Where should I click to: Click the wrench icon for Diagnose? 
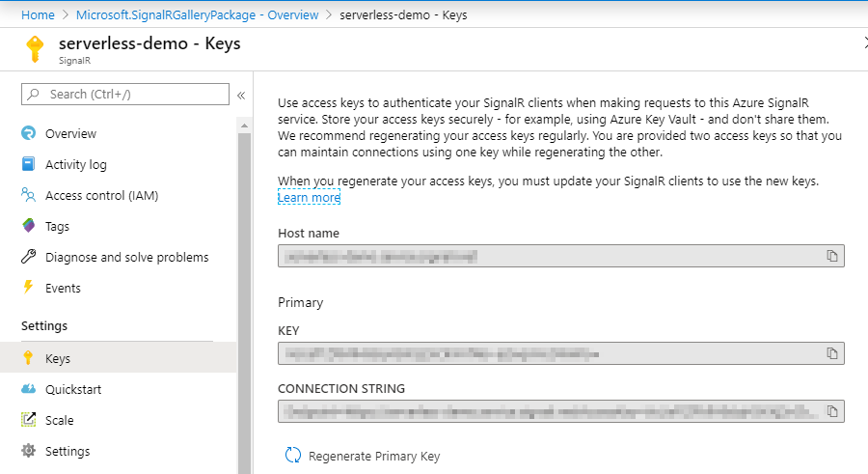tap(28, 257)
